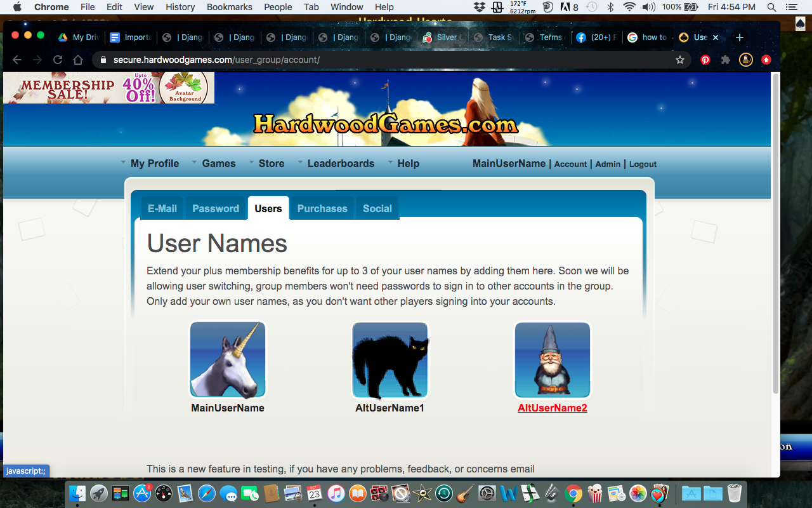Select the gnome avatar
Screen dimensions: 812x508
tap(553, 359)
